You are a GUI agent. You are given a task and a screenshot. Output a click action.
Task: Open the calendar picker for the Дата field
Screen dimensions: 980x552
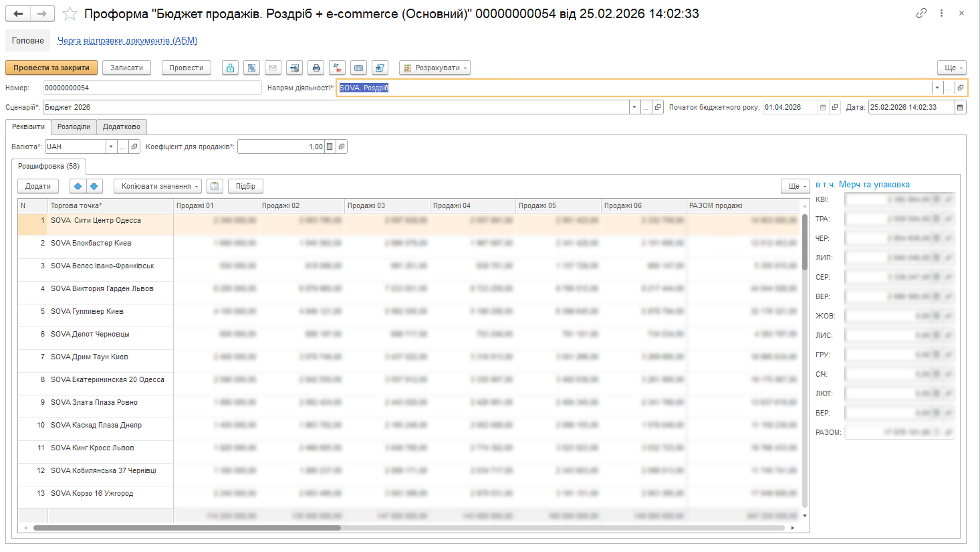coord(961,107)
